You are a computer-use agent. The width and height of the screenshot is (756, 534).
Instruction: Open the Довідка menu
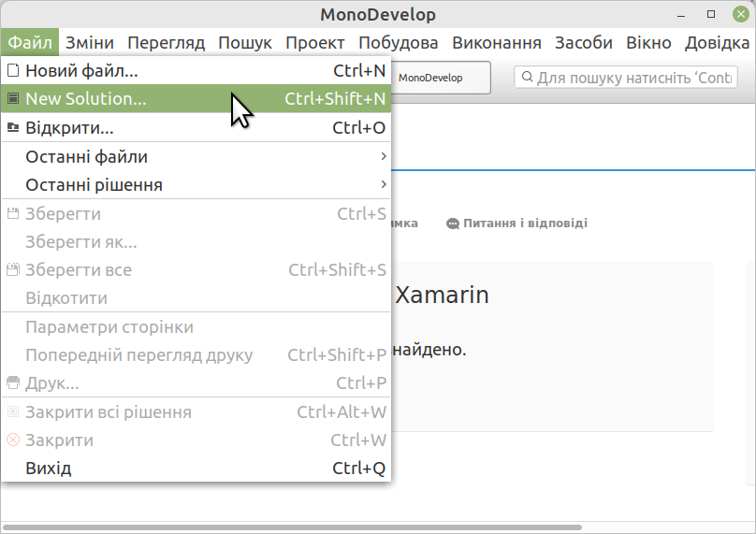(717, 42)
